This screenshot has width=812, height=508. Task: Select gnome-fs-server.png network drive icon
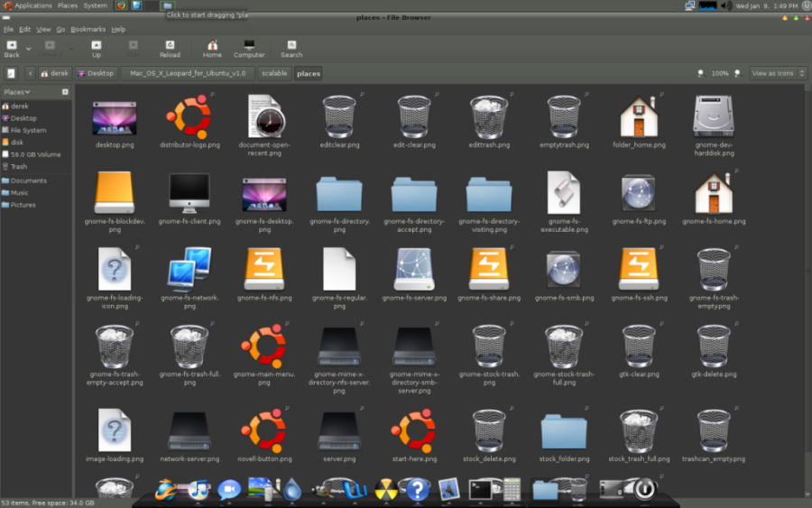[x=414, y=269]
